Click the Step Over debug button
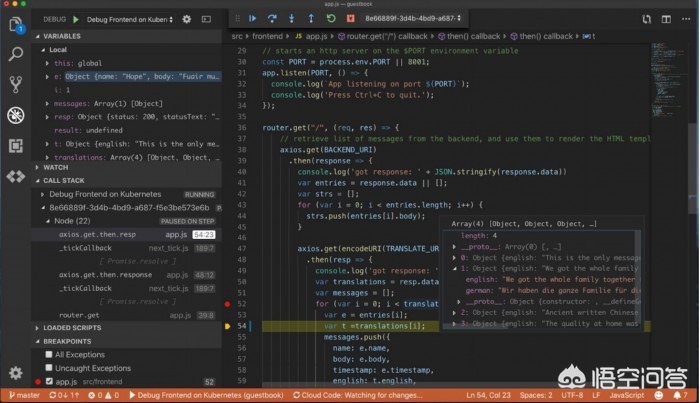 click(270, 18)
